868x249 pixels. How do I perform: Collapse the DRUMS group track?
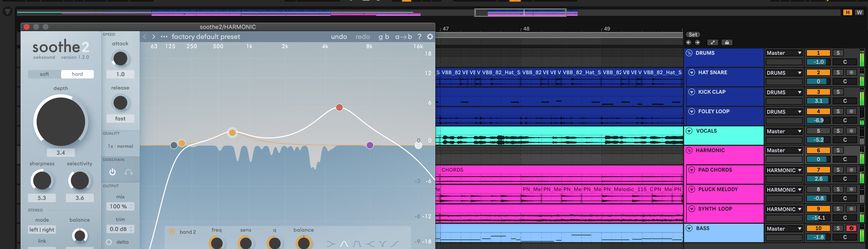[689, 53]
